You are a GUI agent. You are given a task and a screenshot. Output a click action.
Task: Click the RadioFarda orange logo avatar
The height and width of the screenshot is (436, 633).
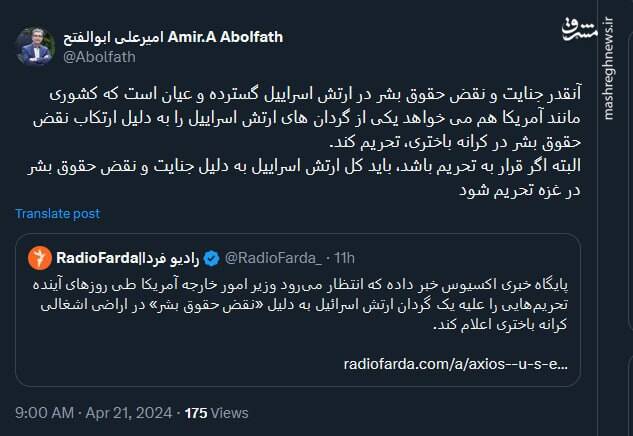[x=40, y=258]
